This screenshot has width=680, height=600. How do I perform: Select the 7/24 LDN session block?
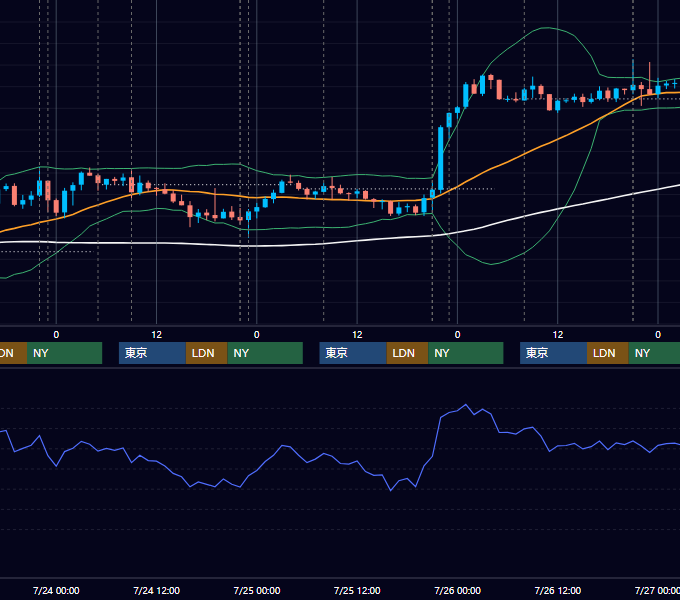click(206, 353)
